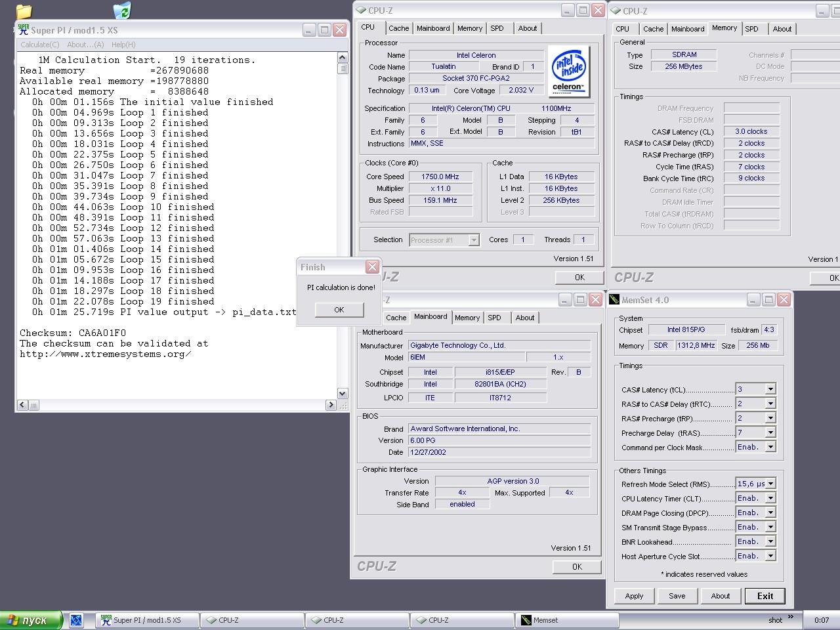The image size is (840, 630).
Task: Click the xtremesystems.org URL text
Action: 106,354
